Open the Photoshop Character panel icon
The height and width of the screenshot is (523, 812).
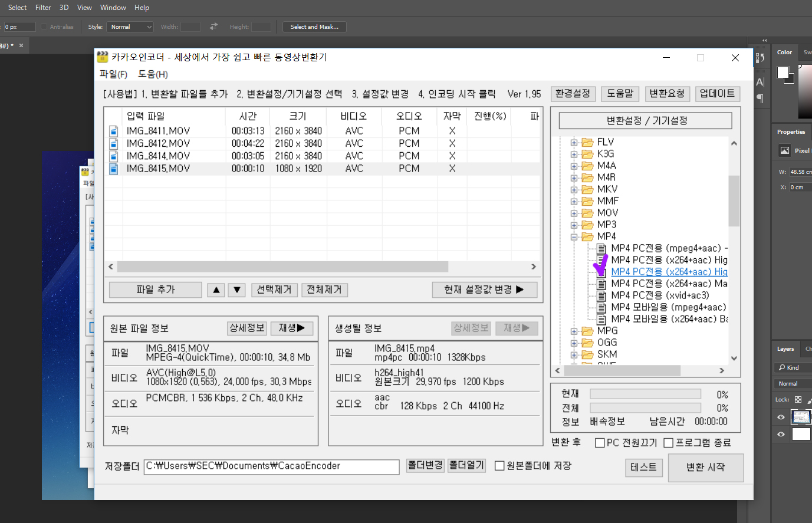tap(760, 82)
